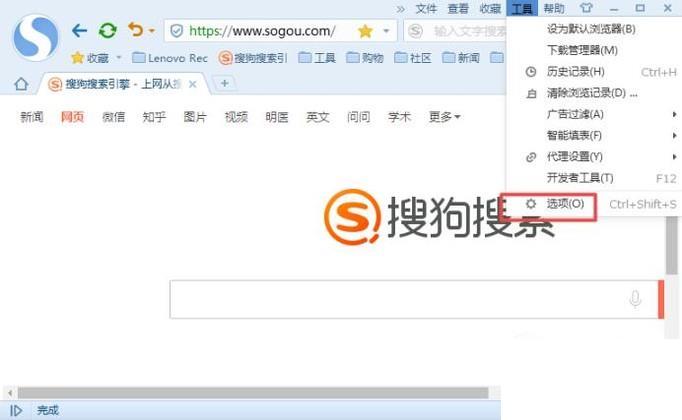The width and height of the screenshot is (682, 420).
Task: Click the orange undo/restore page icon
Action: tap(135, 31)
